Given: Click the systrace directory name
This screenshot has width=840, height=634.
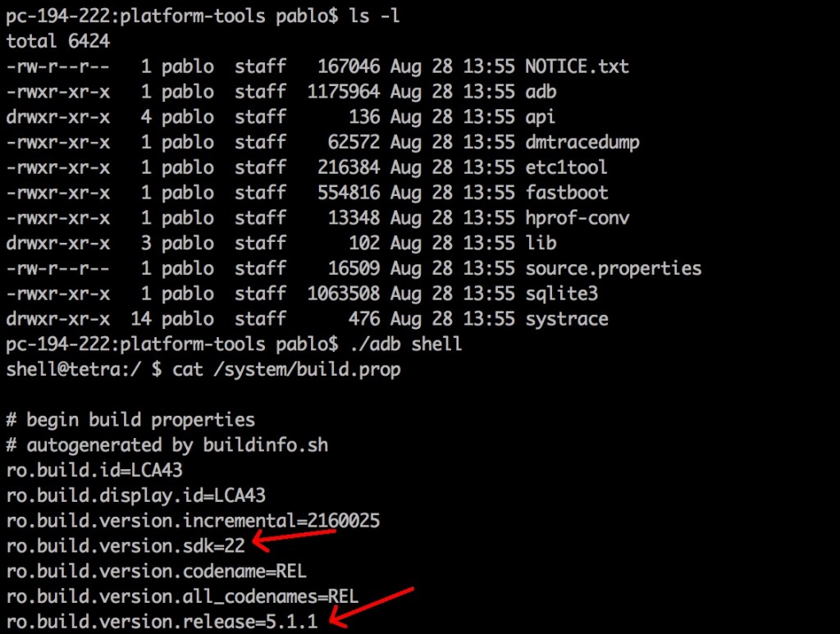Looking at the screenshot, I should pyautogui.click(x=566, y=319).
